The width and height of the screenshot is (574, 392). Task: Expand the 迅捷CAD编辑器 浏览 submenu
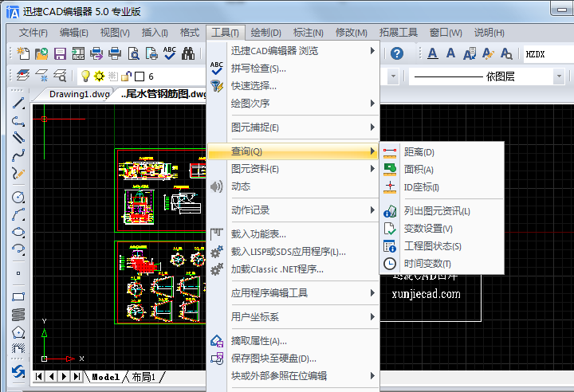[293, 50]
